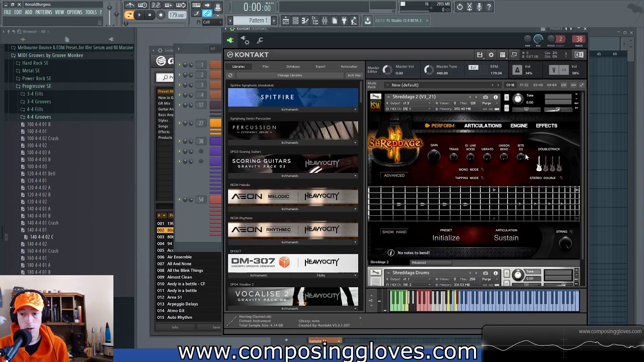This screenshot has width=644, height=362.
Task: Select '120 4-4 01 Bell' groove file
Action: 41,173
